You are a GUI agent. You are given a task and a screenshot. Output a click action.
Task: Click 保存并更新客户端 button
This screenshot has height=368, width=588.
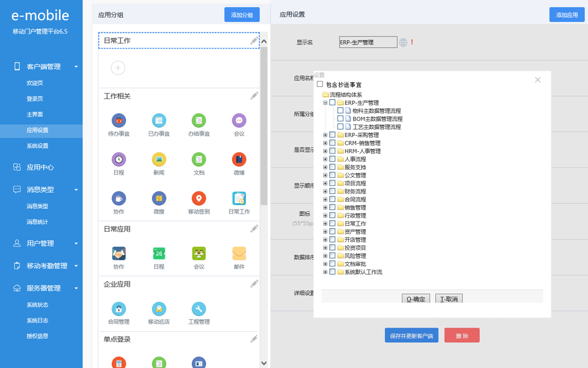[x=411, y=335]
